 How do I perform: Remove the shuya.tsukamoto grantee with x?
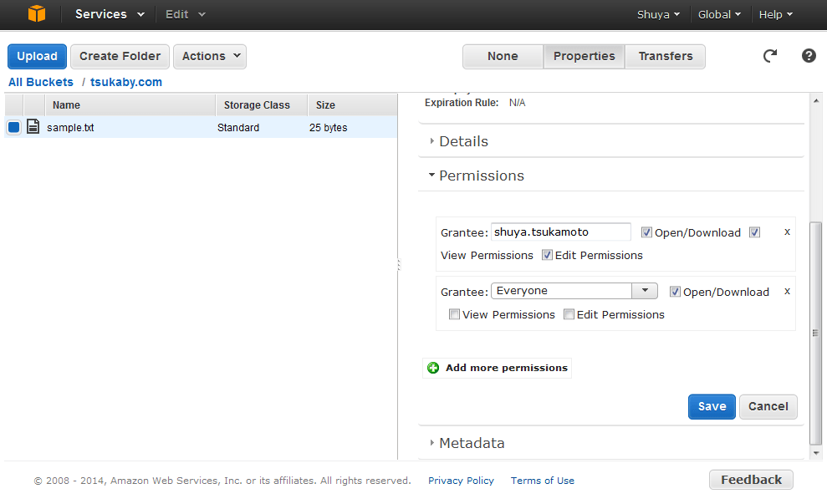tap(787, 232)
